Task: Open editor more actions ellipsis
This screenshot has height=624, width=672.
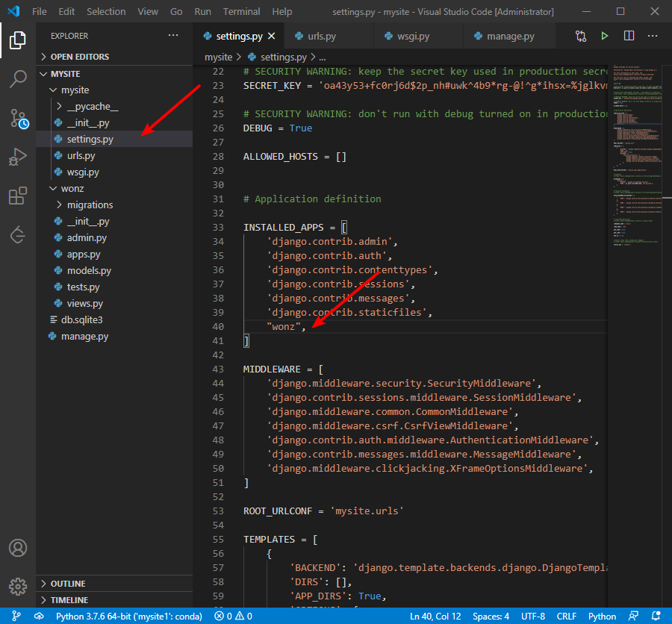Action: (653, 36)
